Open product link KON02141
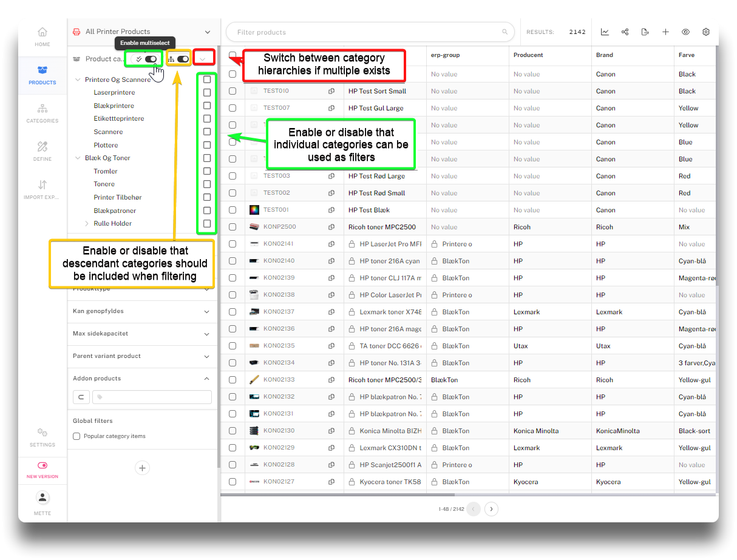737x560 pixels. (x=278, y=244)
